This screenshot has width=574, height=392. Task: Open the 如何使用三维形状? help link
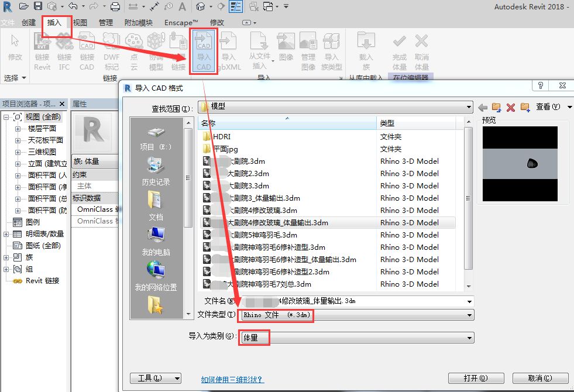(232, 380)
